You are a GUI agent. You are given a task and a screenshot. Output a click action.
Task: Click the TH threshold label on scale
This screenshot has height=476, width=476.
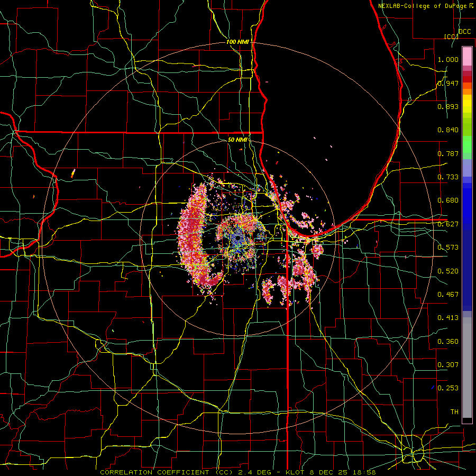point(454,411)
